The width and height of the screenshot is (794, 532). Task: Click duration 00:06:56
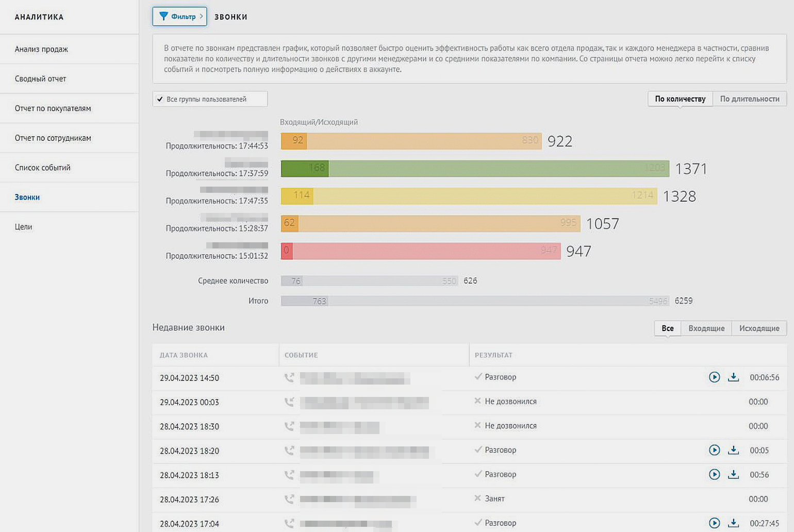click(x=764, y=377)
